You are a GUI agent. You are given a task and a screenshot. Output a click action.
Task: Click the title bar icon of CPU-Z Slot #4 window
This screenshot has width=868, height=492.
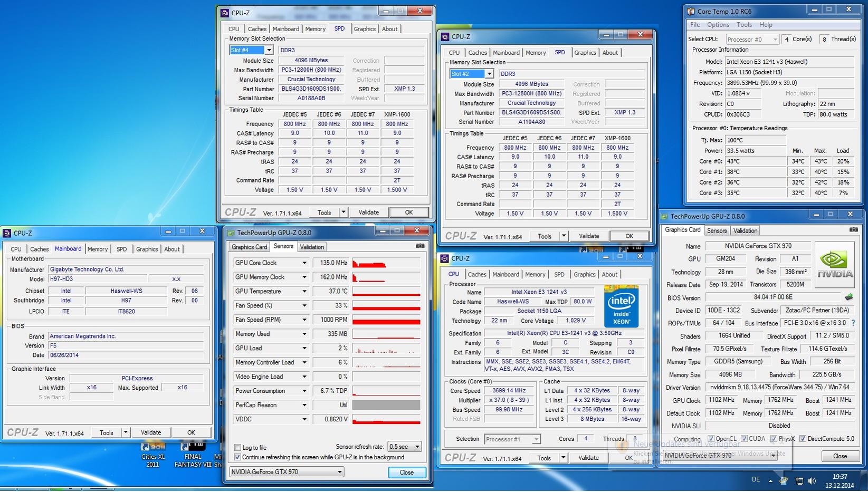(225, 13)
